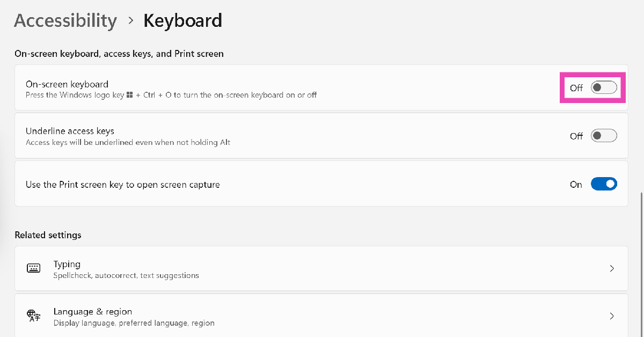Click the Typing keyboard icon
The height and width of the screenshot is (337, 644).
[33, 268]
